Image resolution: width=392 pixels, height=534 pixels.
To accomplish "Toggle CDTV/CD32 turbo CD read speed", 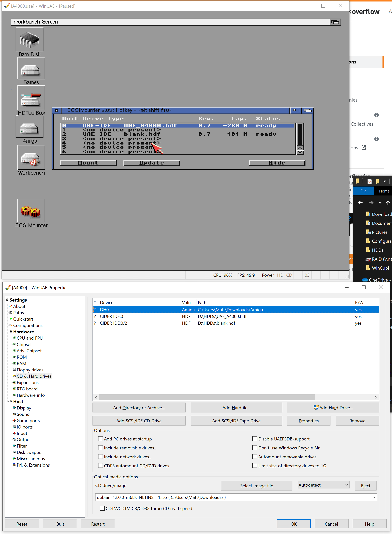I will (x=102, y=508).
